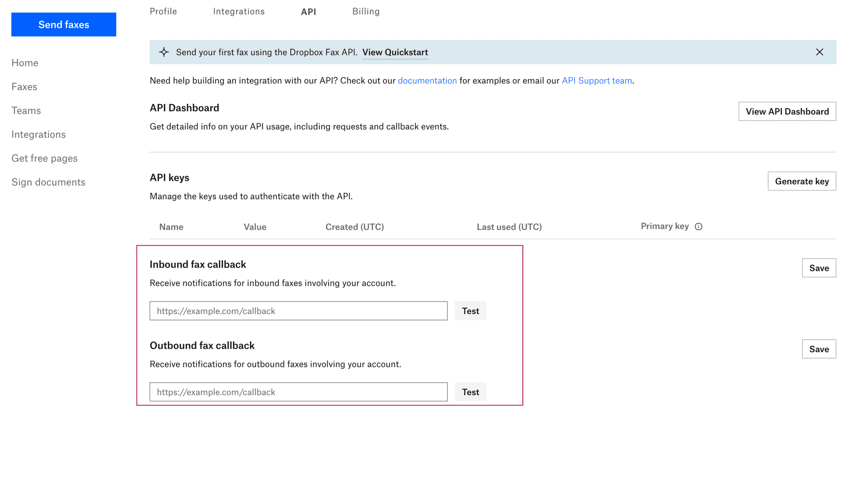
Task: Switch to the Profile tab
Action: coord(163,11)
